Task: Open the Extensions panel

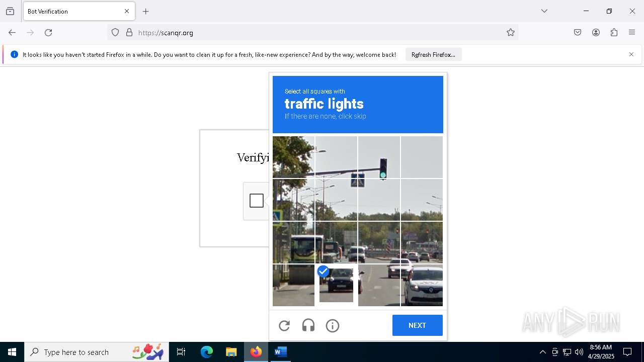Action: tap(614, 33)
